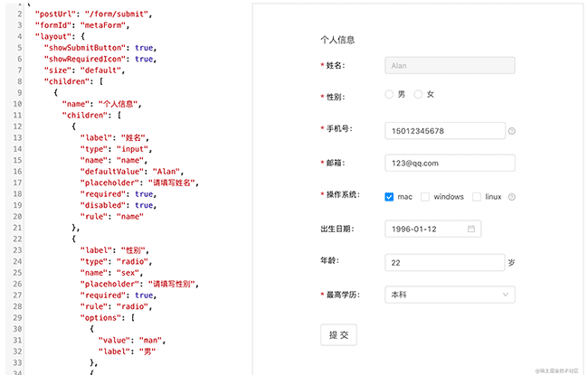Image resolution: width=588 pixels, height=375 pixels.
Task: Click the "formId" line in the editor
Action: click(81, 25)
